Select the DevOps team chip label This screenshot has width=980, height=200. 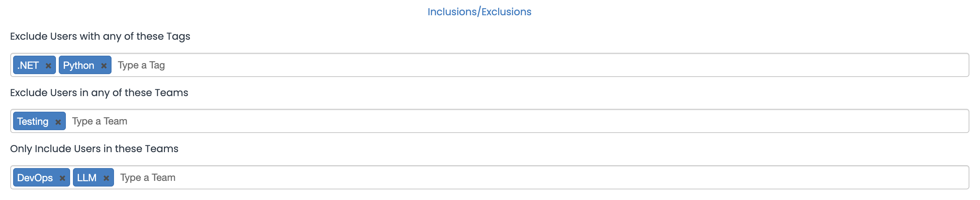tap(35, 178)
